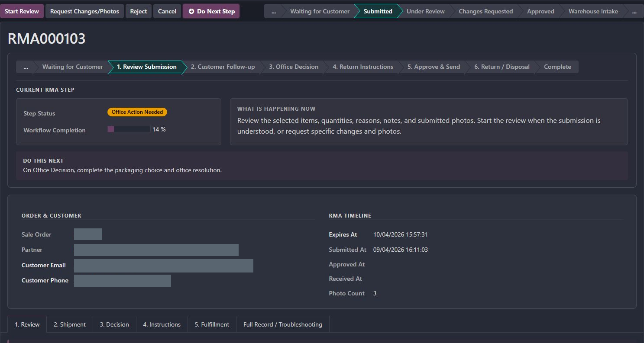Viewport: 644px width, 343px height.
Task: Click the 14 % completion text
Action: [x=159, y=129]
